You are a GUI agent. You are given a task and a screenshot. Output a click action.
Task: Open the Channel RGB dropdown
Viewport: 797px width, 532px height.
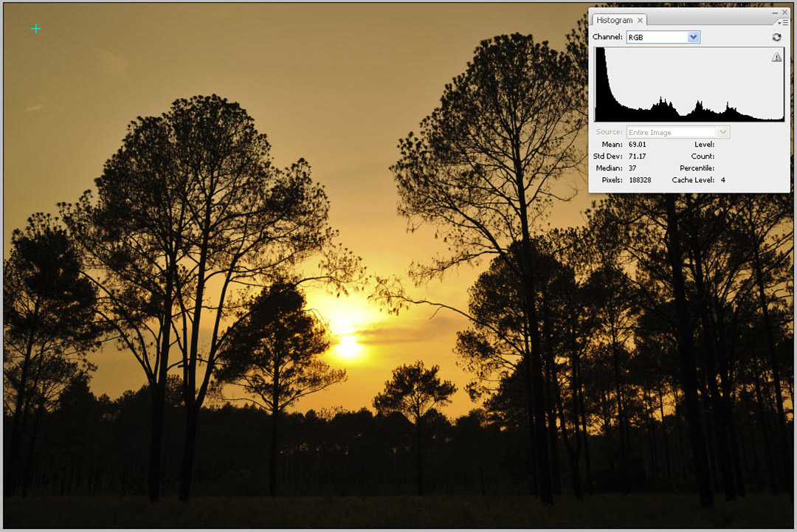tap(657, 37)
